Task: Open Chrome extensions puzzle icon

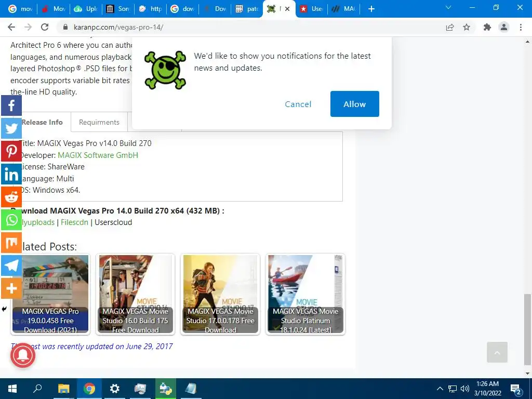Action: tap(487, 27)
